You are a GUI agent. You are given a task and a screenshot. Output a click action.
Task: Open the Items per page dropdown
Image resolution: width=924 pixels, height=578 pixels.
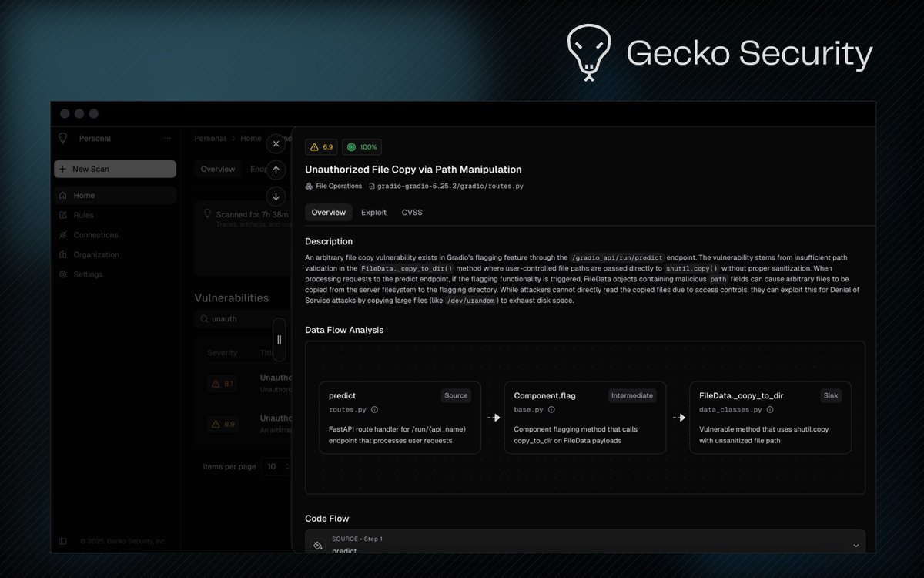(276, 466)
